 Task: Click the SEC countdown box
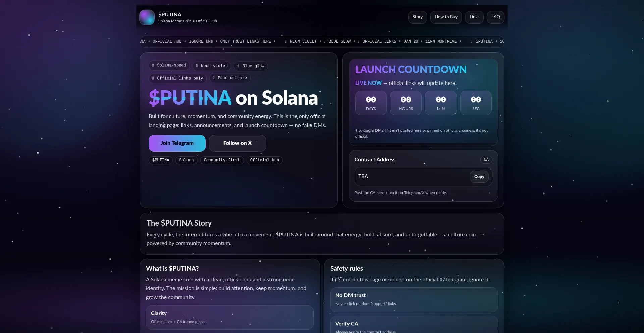[476, 103]
